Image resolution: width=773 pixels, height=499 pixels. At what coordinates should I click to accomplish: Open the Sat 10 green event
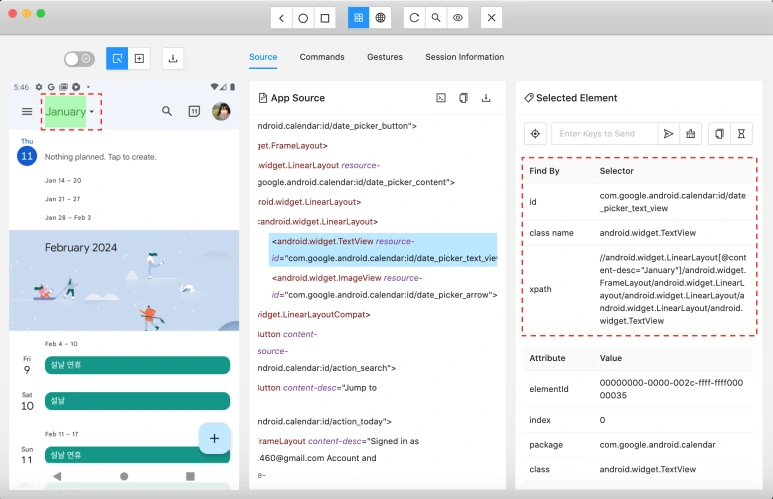coord(137,401)
